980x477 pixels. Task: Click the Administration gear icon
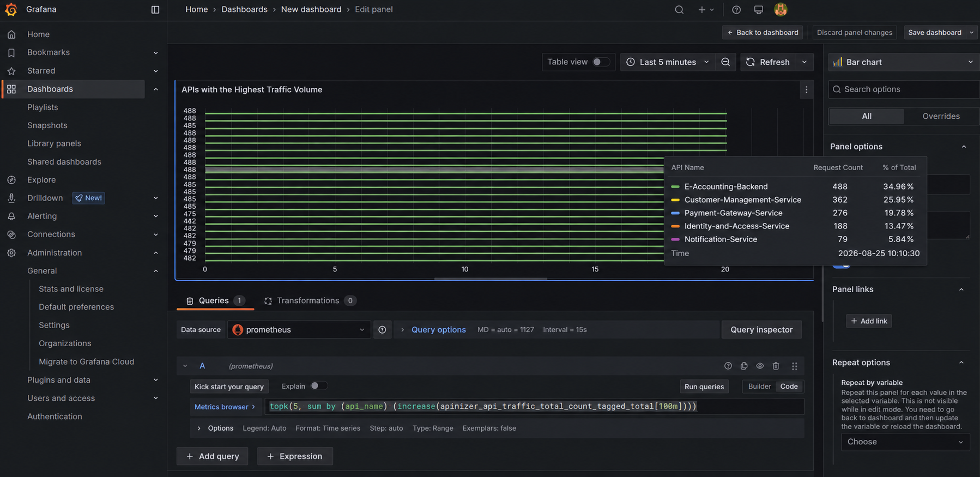click(x=11, y=253)
